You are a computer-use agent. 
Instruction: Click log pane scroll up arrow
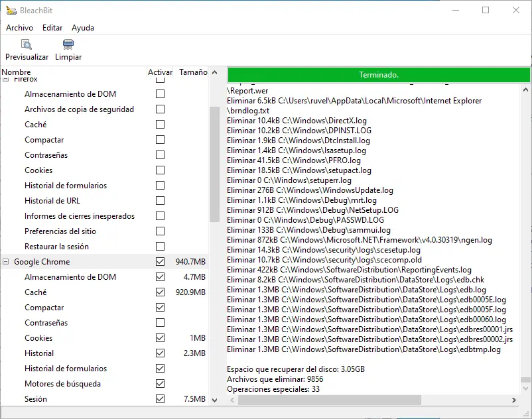pyautogui.click(x=525, y=90)
